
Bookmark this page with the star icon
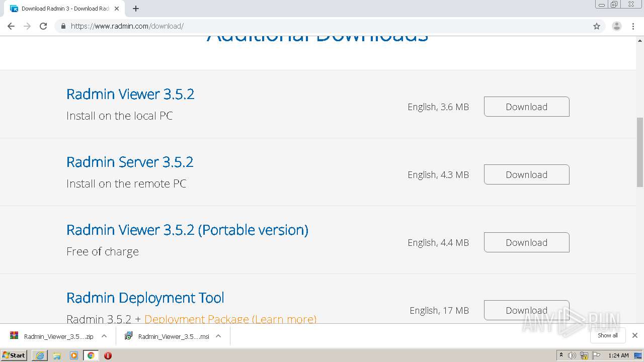[597, 26]
